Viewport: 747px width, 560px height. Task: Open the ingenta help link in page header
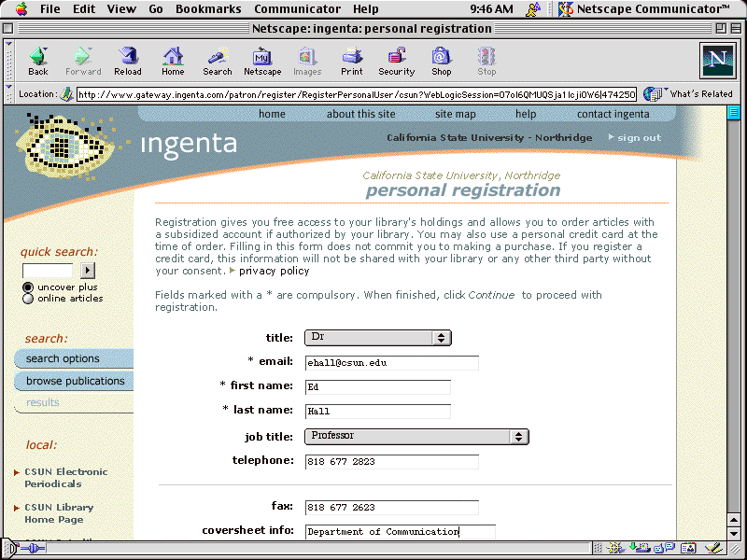(526, 114)
